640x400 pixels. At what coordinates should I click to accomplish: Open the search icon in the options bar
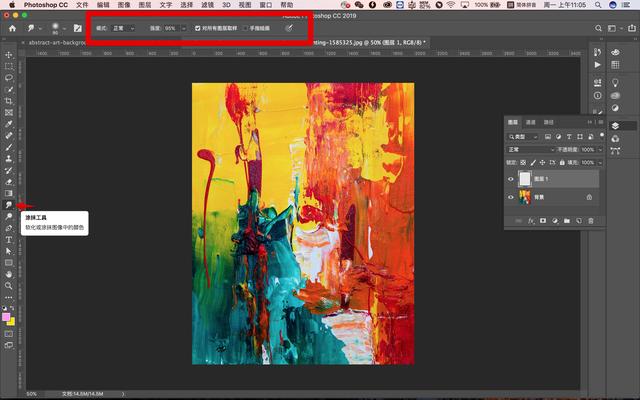(x=600, y=29)
